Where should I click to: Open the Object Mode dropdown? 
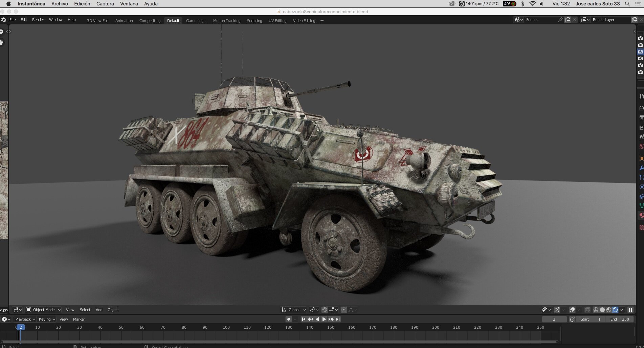pos(43,310)
